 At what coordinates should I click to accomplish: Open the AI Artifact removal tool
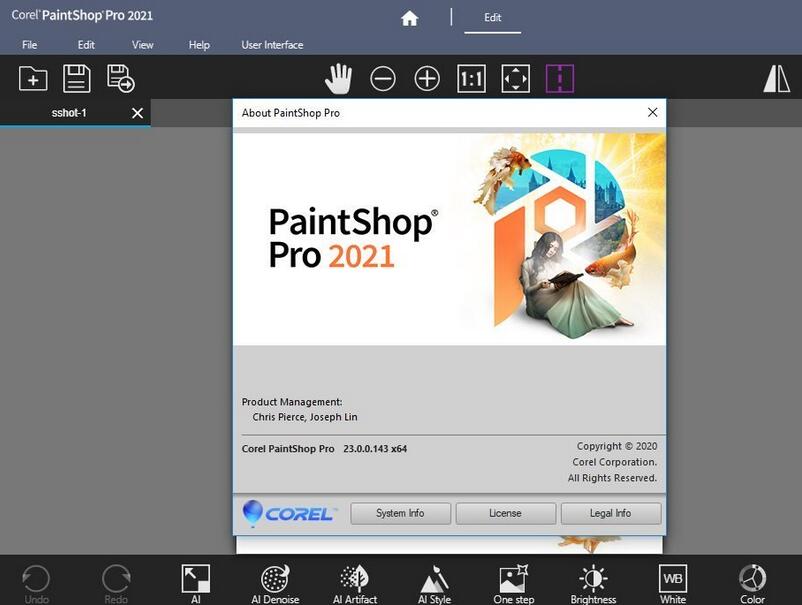(355, 584)
